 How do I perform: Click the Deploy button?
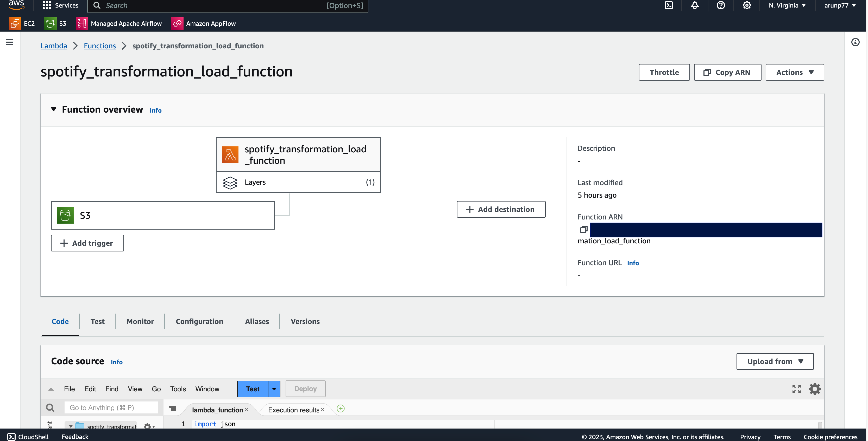[x=305, y=389]
